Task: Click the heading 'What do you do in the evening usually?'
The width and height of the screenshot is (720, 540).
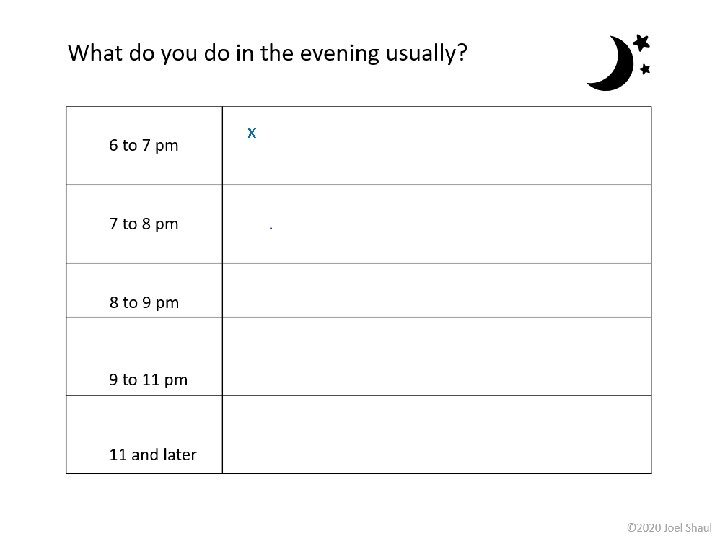Action: tap(268, 54)
